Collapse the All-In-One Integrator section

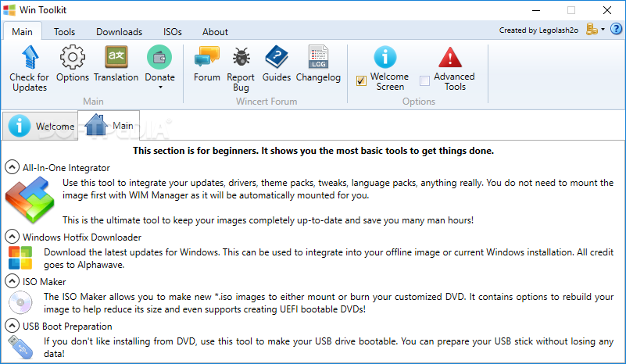12,167
